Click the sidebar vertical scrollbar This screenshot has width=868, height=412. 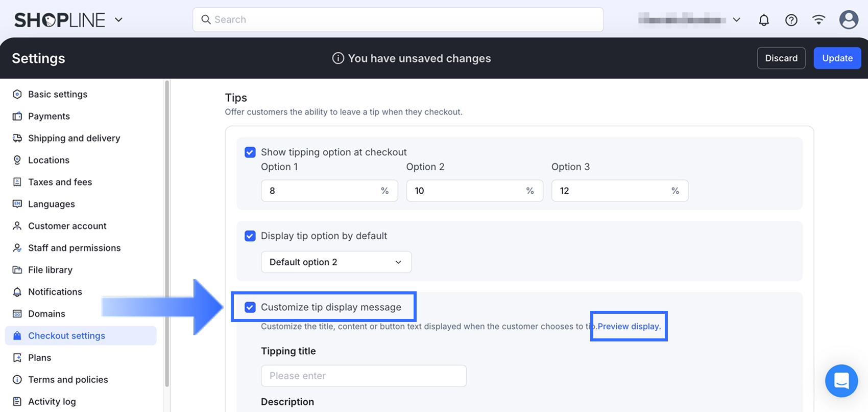[x=167, y=230]
